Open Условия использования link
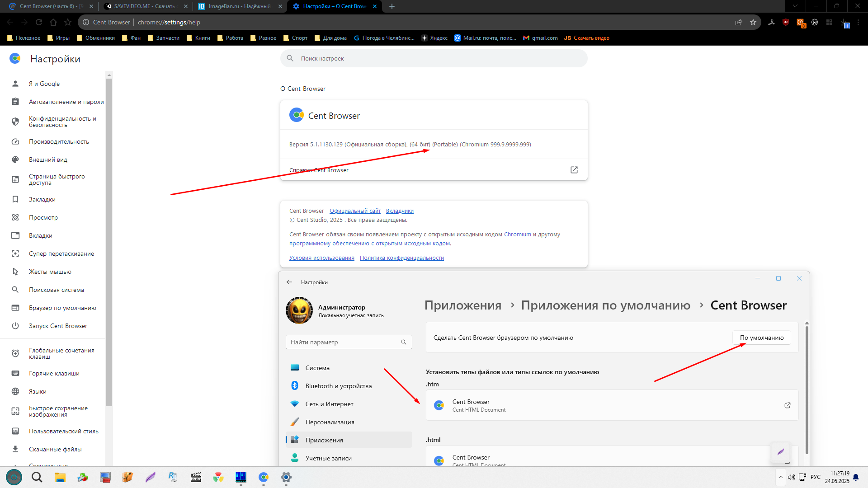Viewport: 868px width, 488px height. click(322, 258)
